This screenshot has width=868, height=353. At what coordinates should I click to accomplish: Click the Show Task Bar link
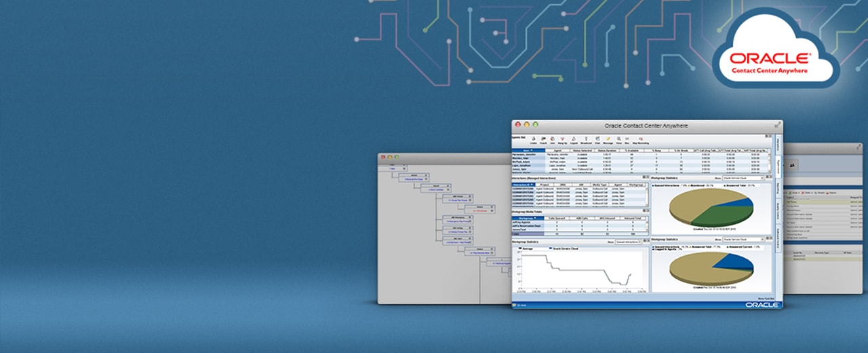[766, 299]
